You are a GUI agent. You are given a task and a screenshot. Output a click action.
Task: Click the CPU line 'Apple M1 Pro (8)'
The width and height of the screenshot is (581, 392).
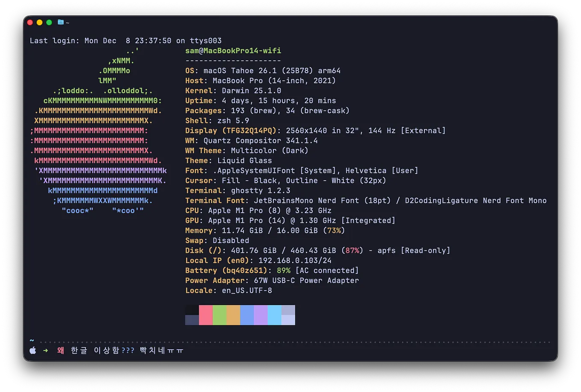pos(258,211)
